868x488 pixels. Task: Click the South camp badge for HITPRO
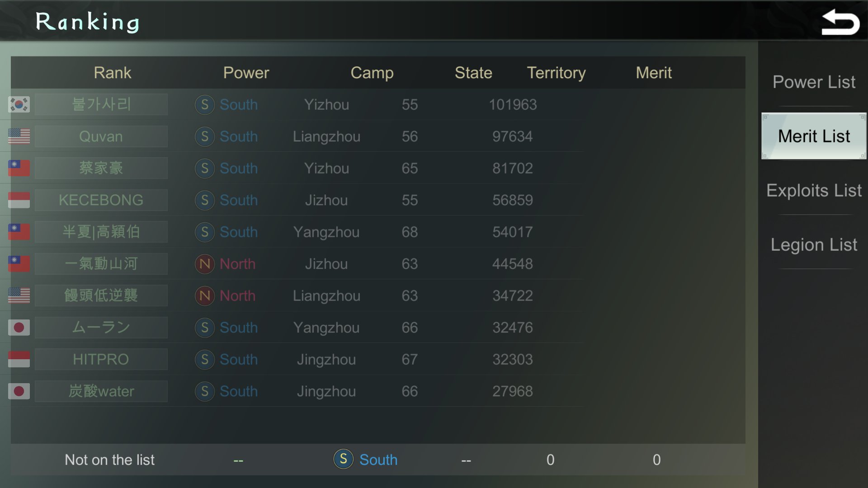[x=205, y=359]
